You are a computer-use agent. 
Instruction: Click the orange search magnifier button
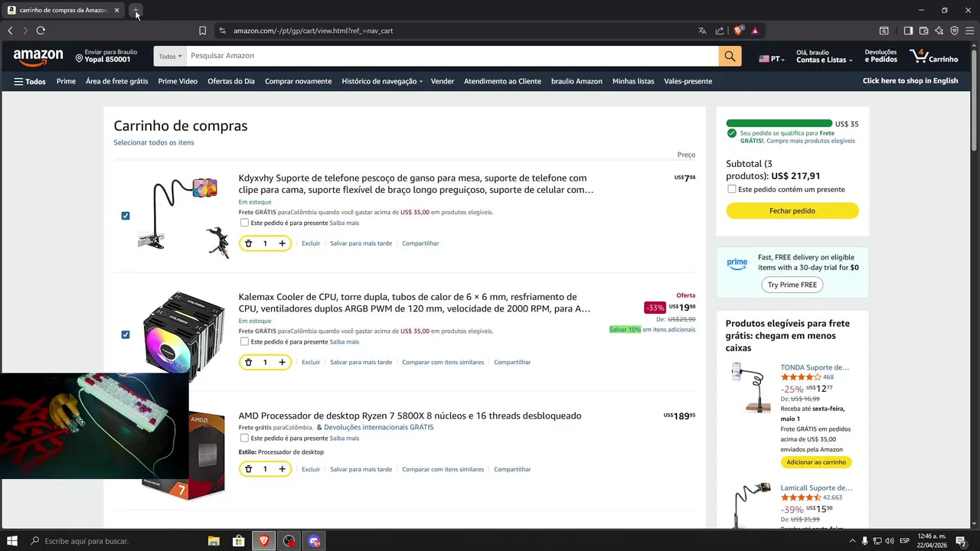pos(730,56)
